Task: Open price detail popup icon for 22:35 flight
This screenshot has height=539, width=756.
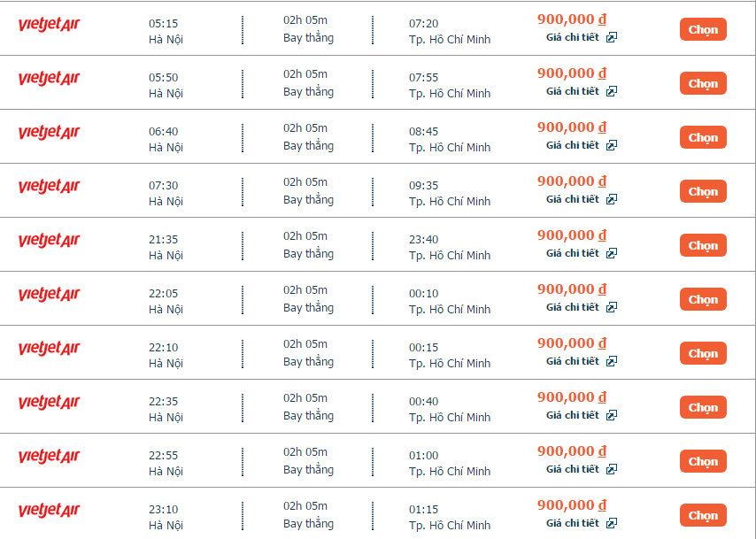Action: [x=612, y=415]
